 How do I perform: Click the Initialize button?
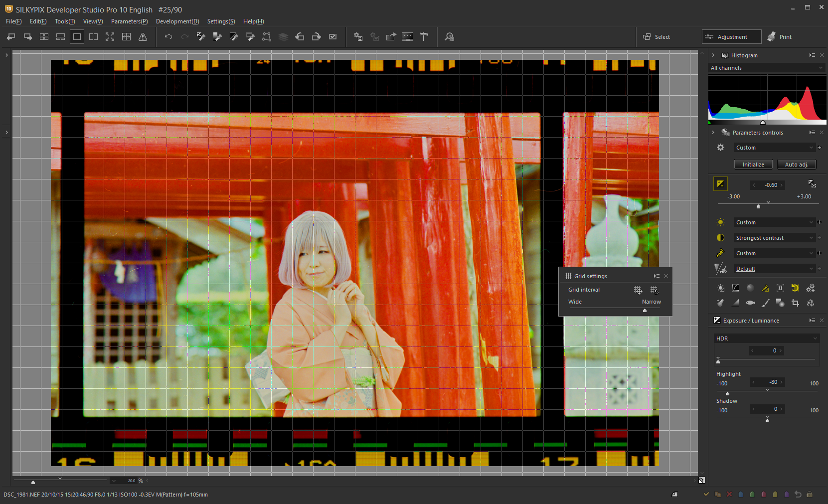tap(753, 165)
